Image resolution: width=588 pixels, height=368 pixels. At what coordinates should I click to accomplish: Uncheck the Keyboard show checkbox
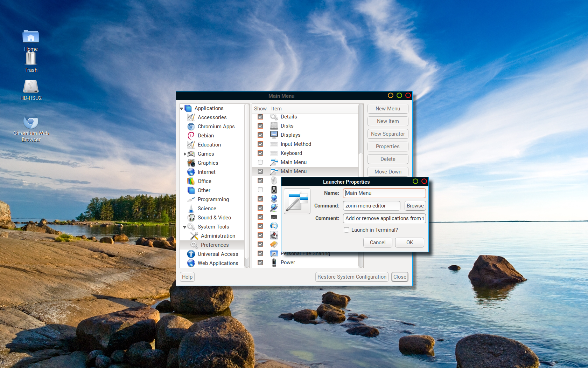tap(260, 153)
